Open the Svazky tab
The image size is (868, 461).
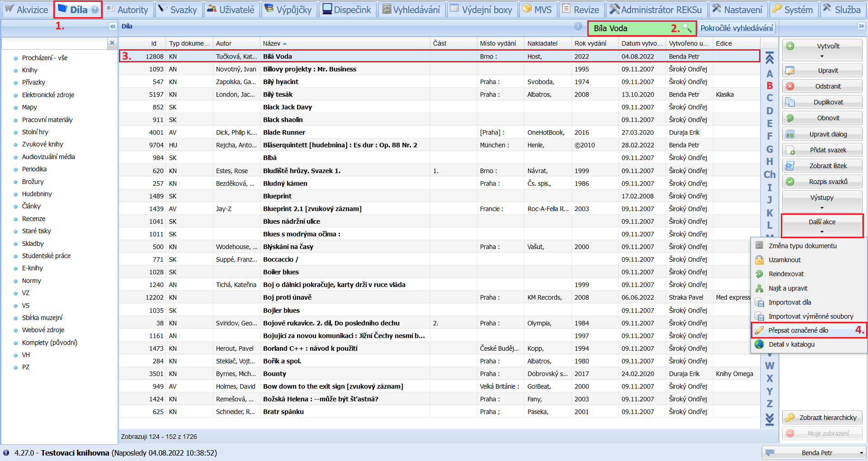(x=178, y=9)
